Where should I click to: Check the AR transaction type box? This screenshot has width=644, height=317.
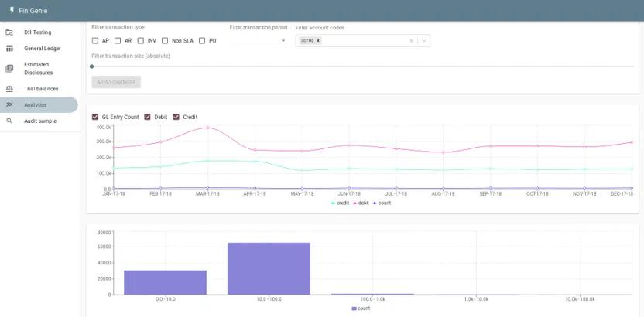118,41
